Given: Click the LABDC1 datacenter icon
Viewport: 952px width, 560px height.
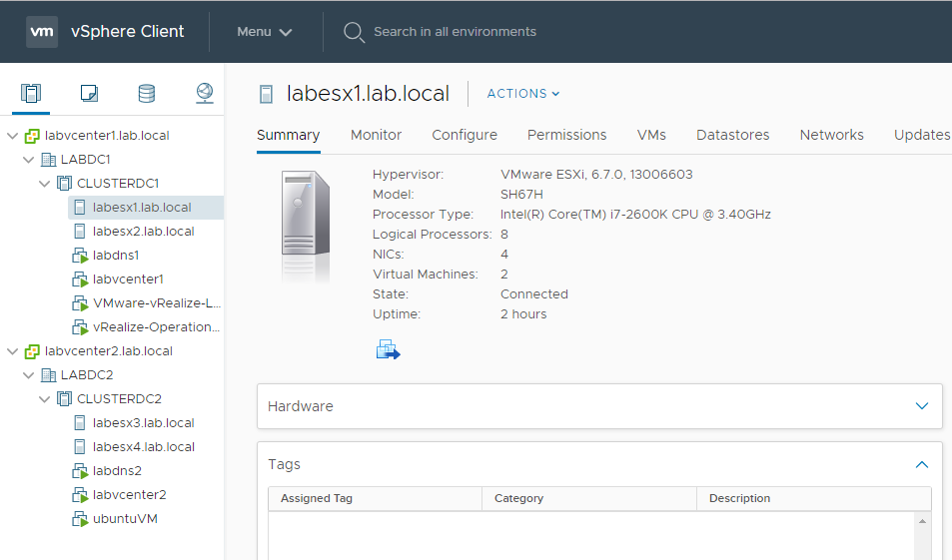Looking at the screenshot, I should (48, 160).
